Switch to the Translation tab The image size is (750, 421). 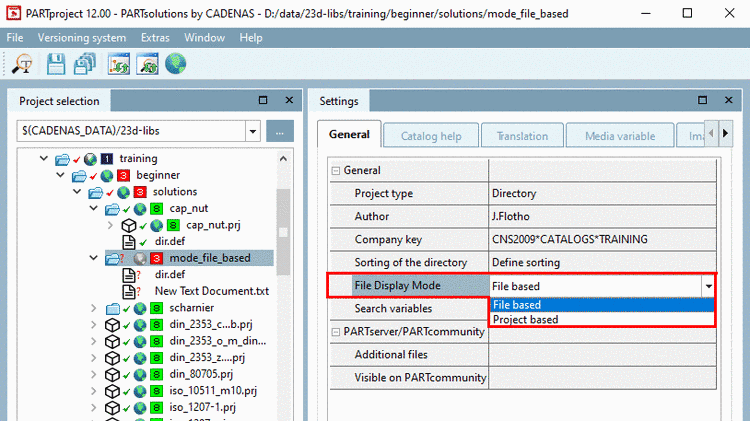522,136
